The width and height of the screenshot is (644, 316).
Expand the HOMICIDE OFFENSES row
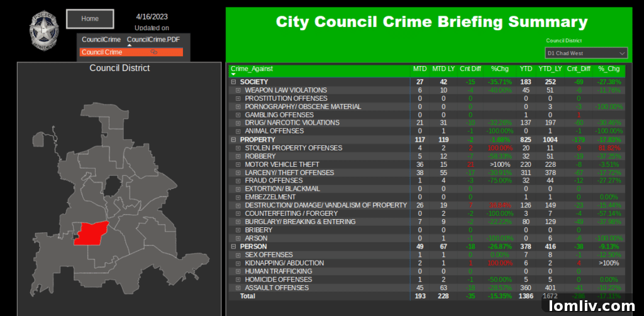coord(238,280)
